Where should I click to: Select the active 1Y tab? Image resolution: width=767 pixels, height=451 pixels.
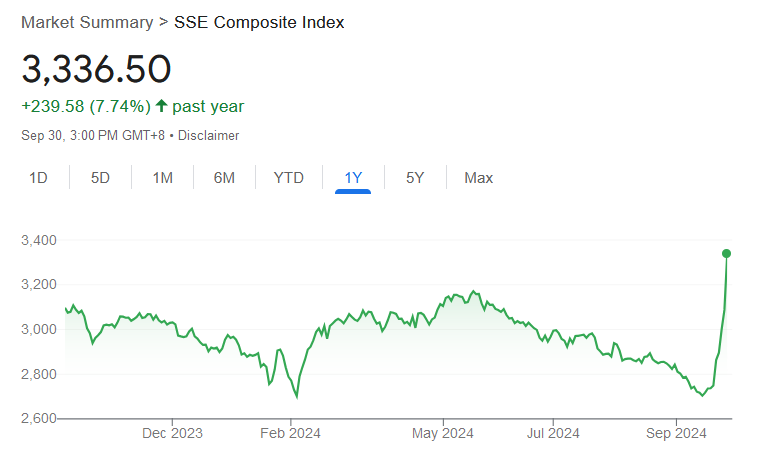point(353,178)
